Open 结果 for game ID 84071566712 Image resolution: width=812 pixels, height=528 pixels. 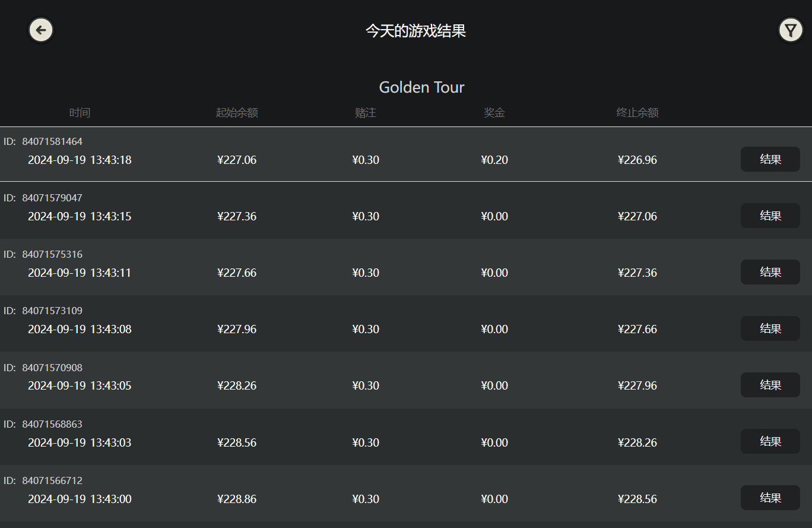tap(770, 498)
